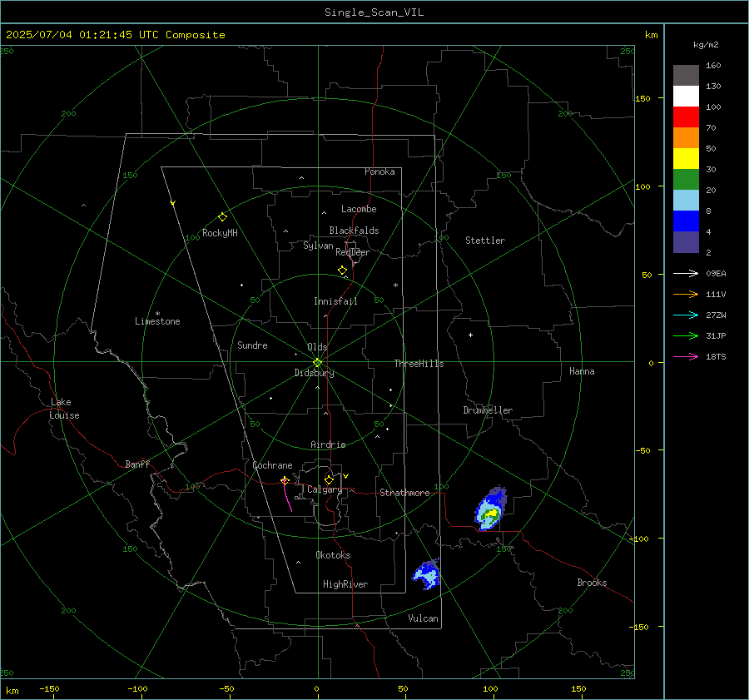Select the magenta-yellow marker below Cochrane
Screen dimensions: 749x700
tap(285, 480)
